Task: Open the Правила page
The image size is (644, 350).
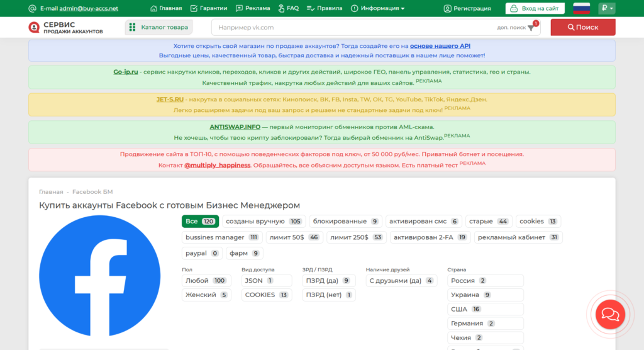Action: click(x=325, y=8)
